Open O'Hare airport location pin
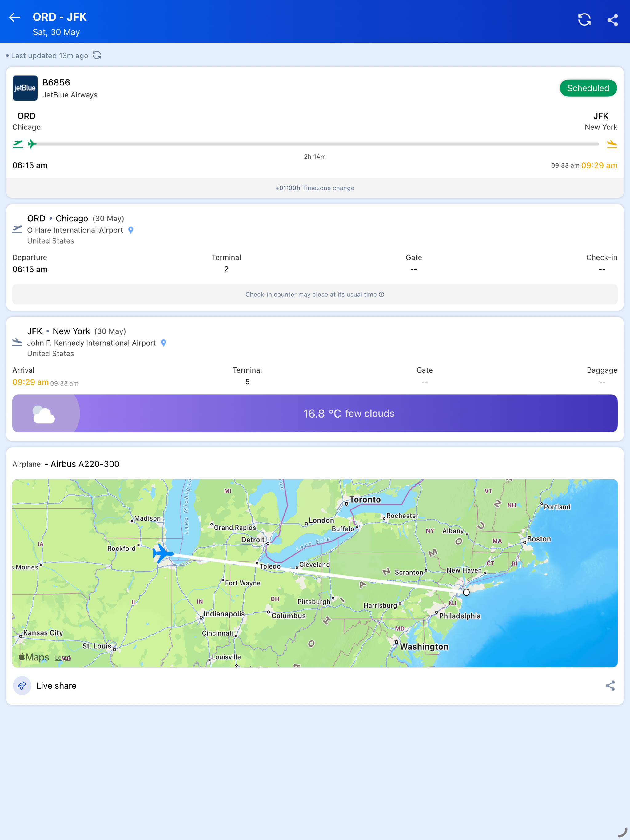Viewport: 630px width, 840px height. tap(131, 230)
